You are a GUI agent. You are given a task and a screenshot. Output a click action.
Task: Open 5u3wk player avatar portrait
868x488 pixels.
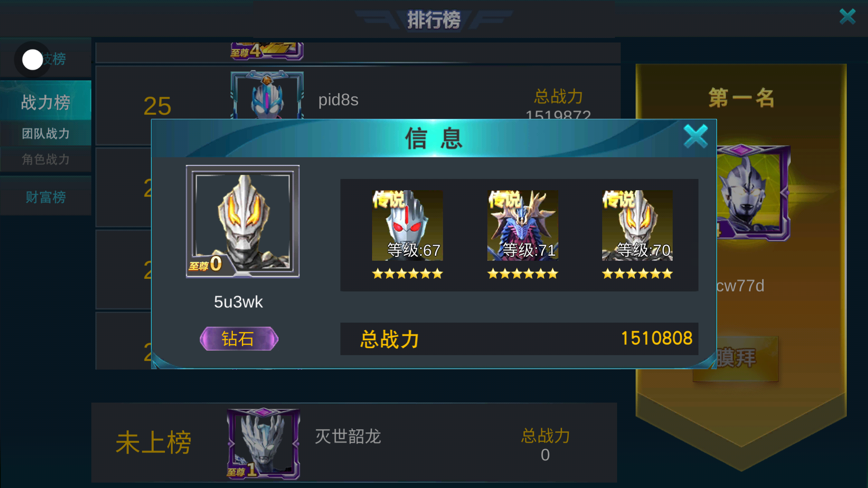coord(243,221)
